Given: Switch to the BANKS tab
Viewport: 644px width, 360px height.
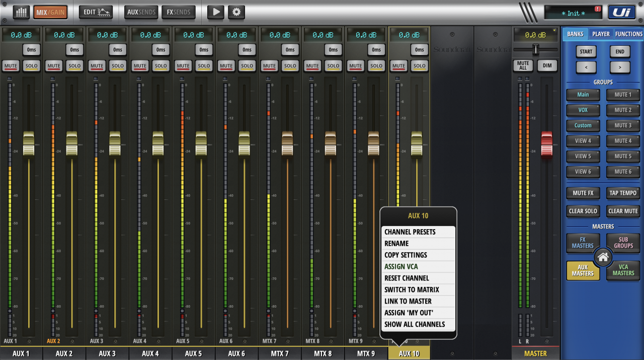Looking at the screenshot, I should point(575,34).
